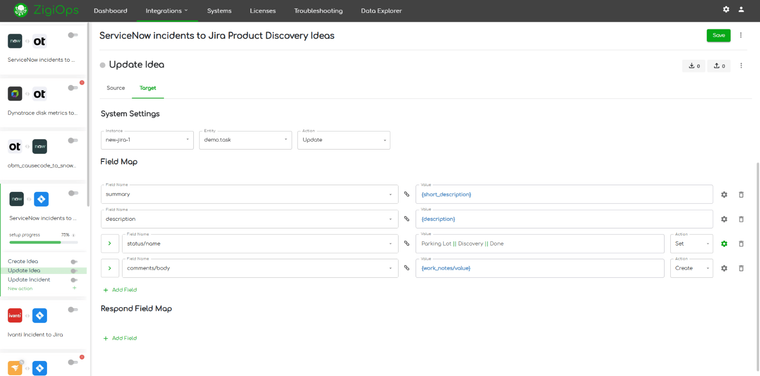Screen dimensions: 760x376
Task: Click the green Save button
Action: (x=718, y=35)
